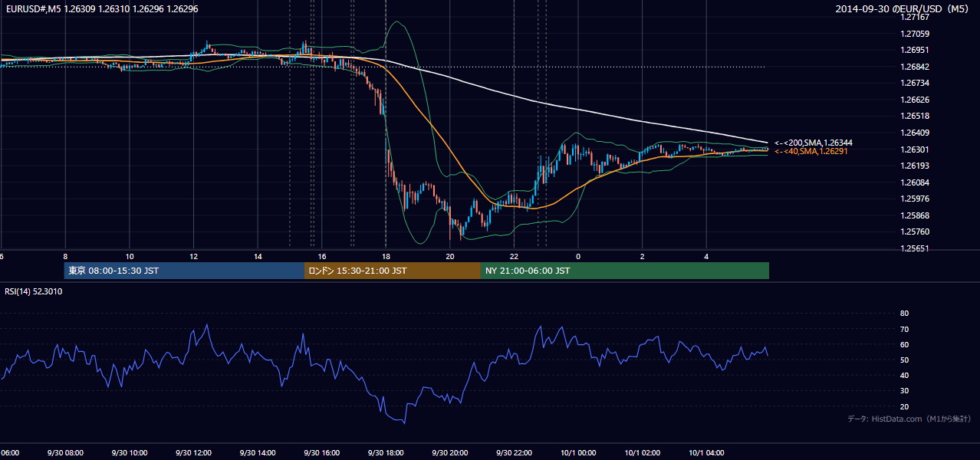The width and height of the screenshot is (980, 460).
Task: Click the hour 22 label under price chart
Action: (x=514, y=256)
